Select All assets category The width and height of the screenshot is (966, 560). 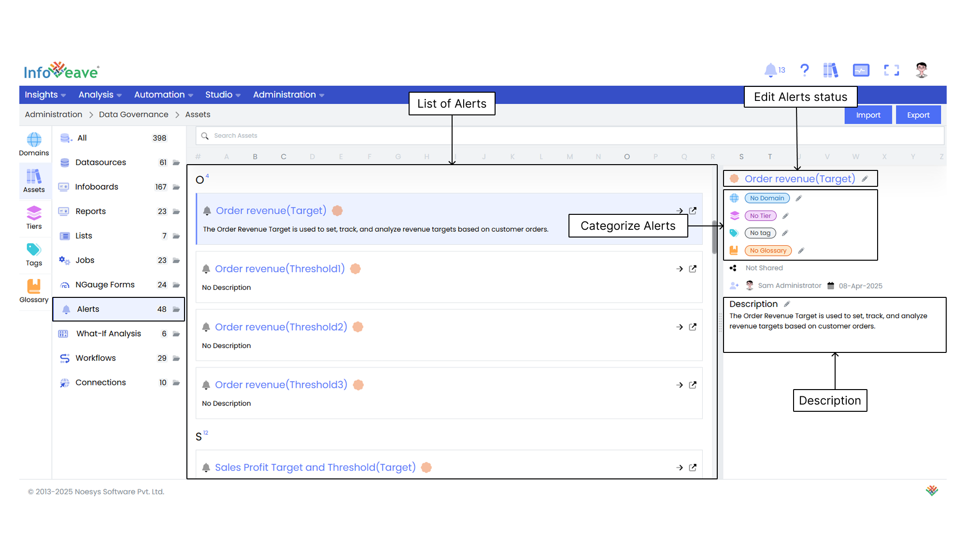[x=118, y=138]
